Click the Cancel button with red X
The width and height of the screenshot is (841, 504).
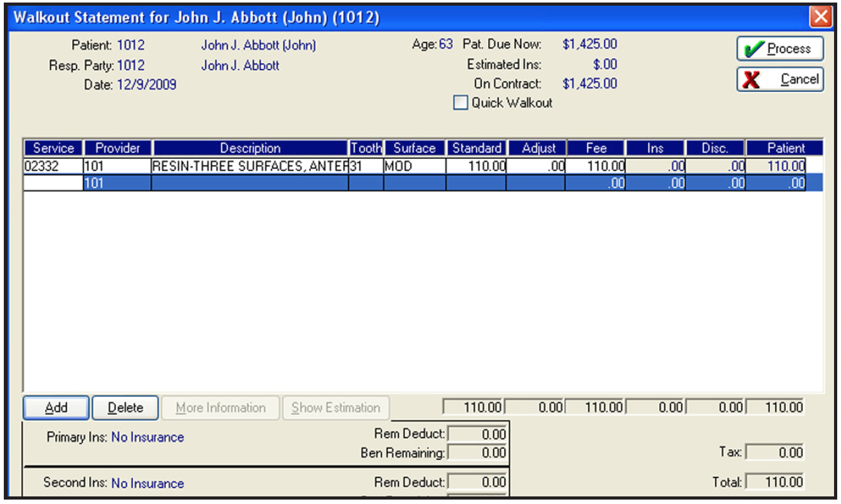coord(780,79)
